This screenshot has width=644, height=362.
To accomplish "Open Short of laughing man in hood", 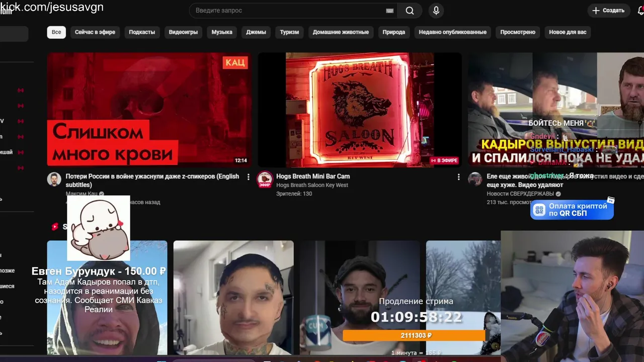I will click(x=107, y=298).
